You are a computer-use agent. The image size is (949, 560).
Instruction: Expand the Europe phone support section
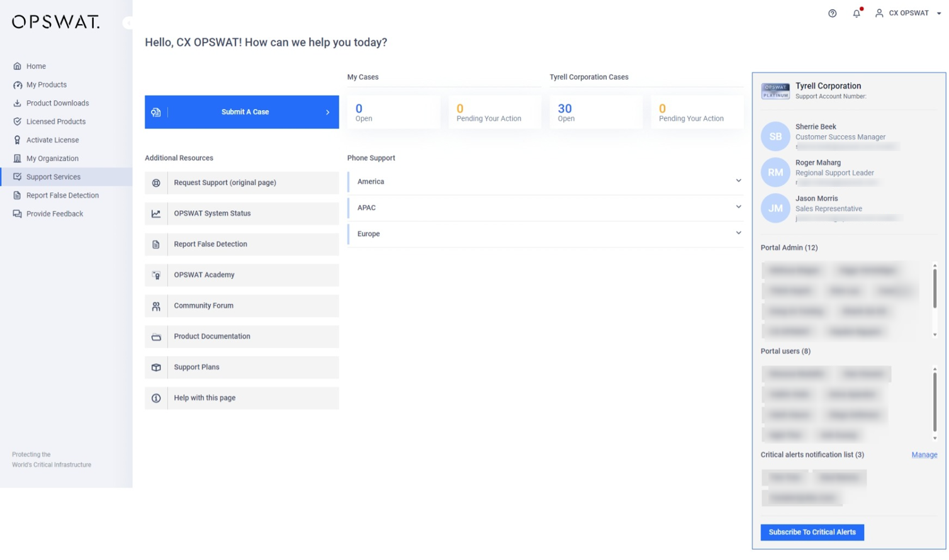point(545,234)
